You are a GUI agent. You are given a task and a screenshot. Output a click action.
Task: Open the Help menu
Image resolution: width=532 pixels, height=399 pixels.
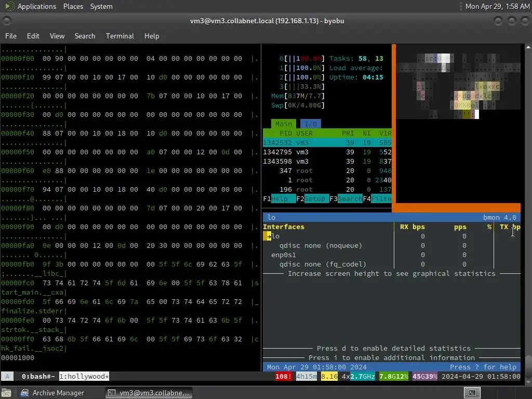click(152, 36)
